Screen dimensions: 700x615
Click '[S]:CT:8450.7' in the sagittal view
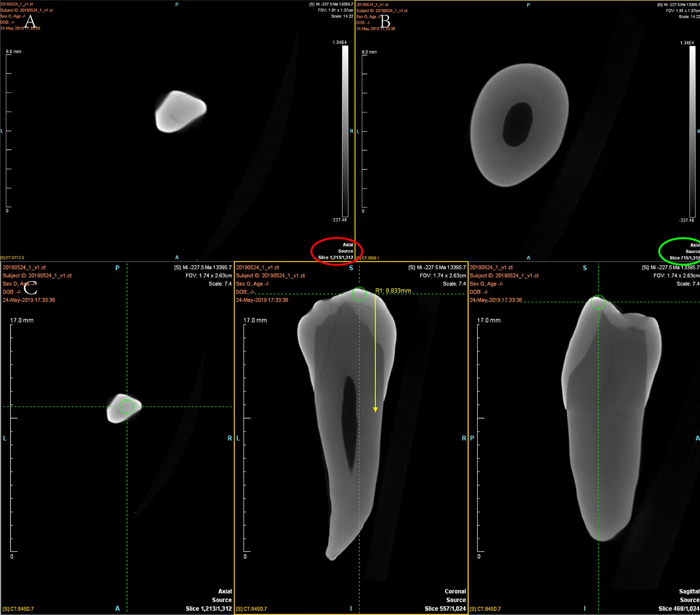click(485, 609)
